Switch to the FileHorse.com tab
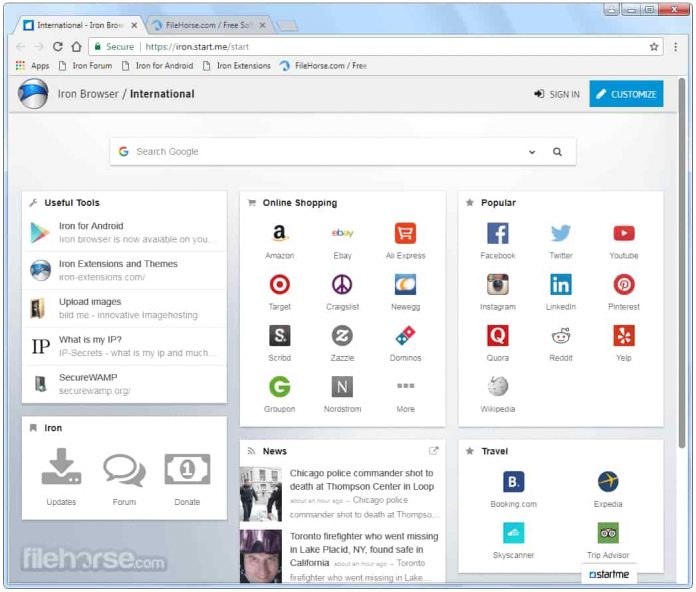The width and height of the screenshot is (696, 592). point(205,25)
